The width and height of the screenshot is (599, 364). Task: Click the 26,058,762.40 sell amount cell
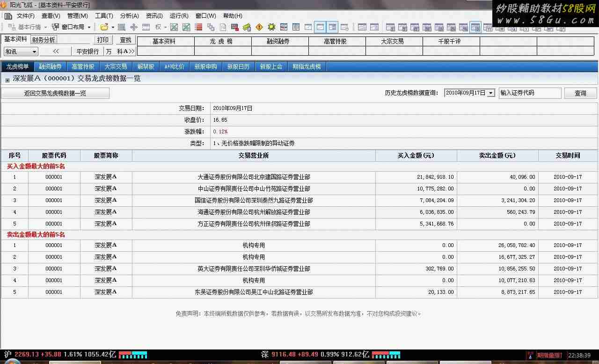(x=497, y=245)
